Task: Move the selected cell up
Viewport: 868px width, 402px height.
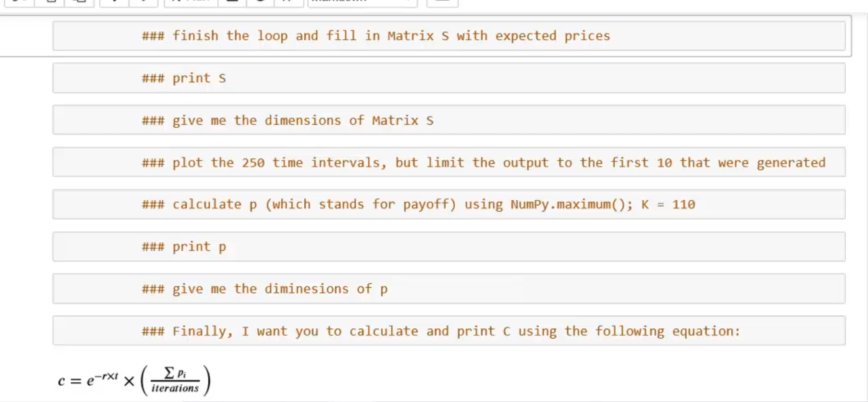Action: pos(114,2)
